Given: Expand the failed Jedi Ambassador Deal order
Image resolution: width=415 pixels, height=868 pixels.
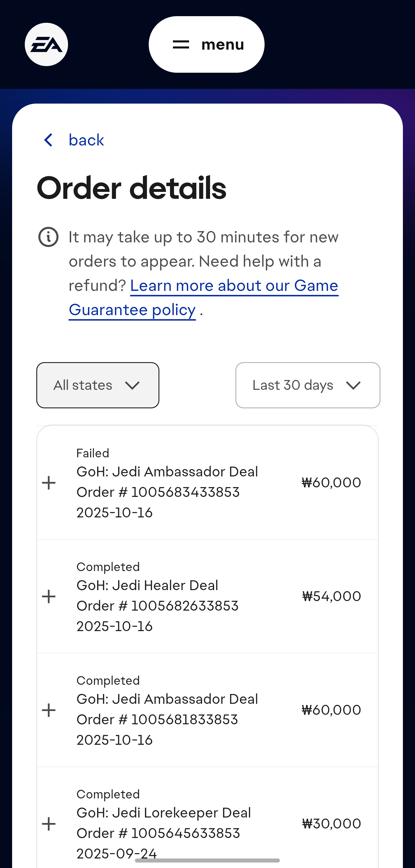Looking at the screenshot, I should coord(49,482).
